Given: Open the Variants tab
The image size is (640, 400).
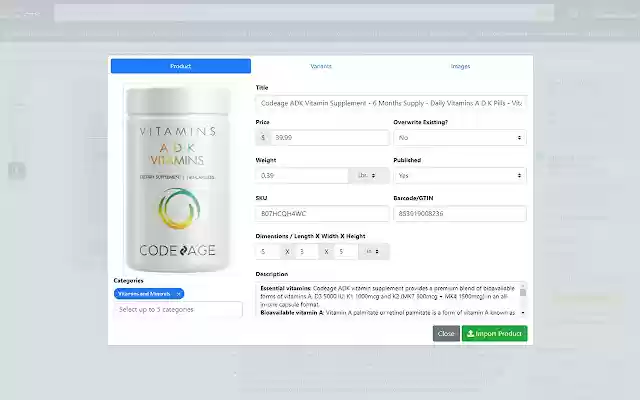Looking at the screenshot, I should coord(321,66).
